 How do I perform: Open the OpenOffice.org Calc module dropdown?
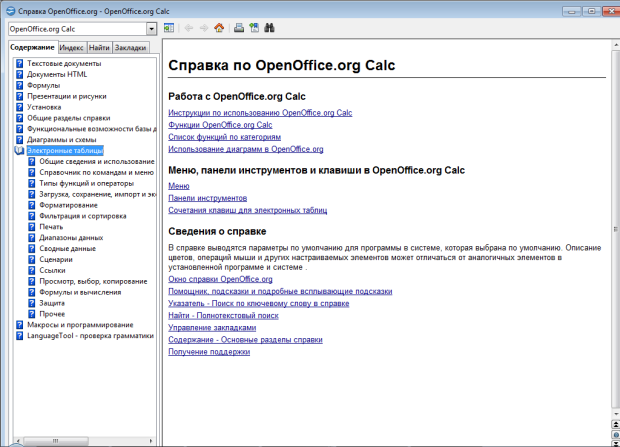(151, 29)
